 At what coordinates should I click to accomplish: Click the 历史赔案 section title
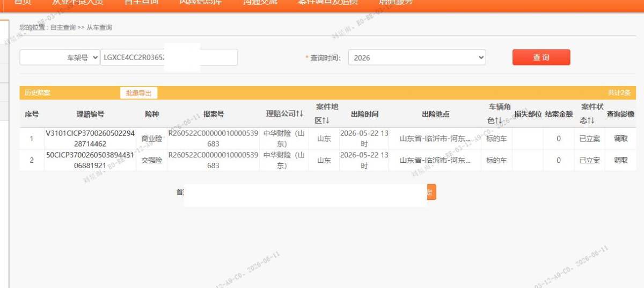38,93
